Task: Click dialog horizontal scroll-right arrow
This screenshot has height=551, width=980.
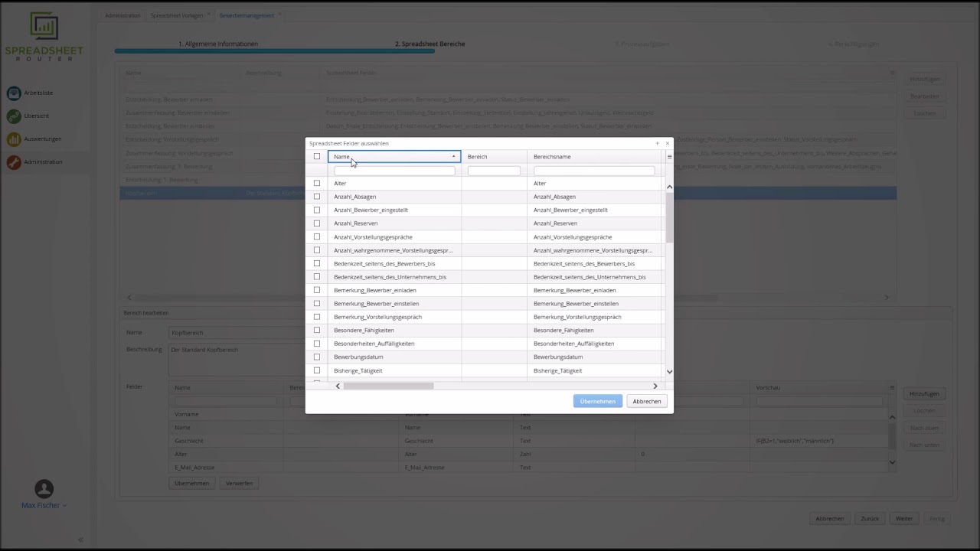Action: coord(655,386)
